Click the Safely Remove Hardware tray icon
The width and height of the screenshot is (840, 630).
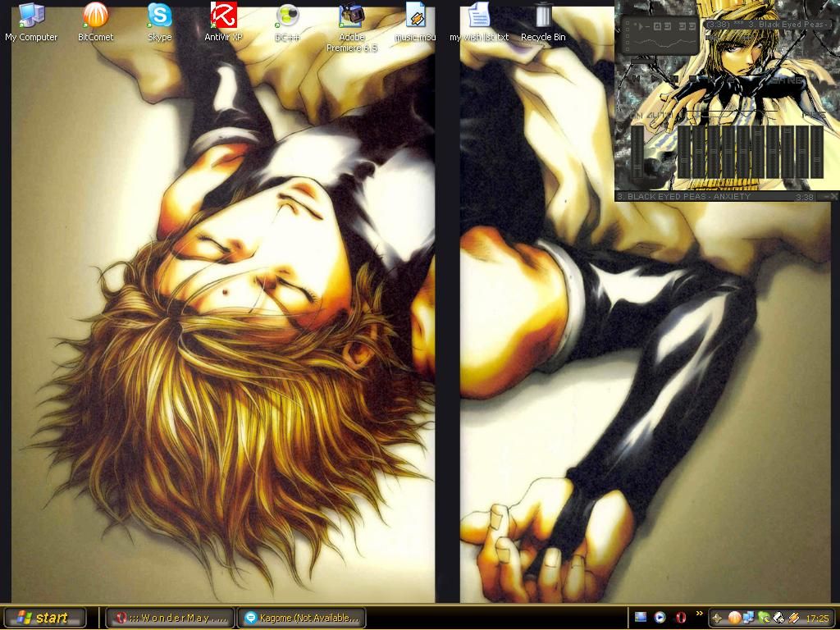click(778, 619)
